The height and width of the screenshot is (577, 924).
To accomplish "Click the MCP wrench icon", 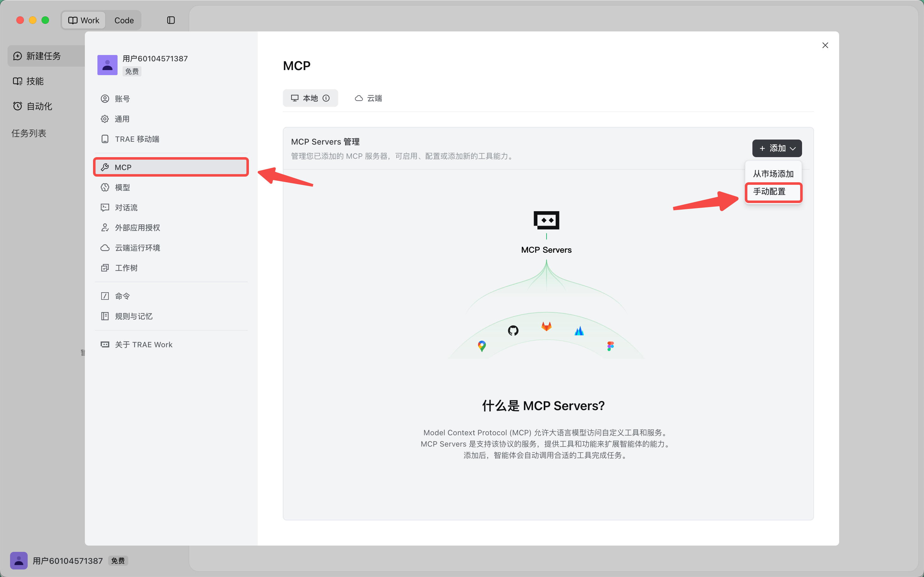I will click(x=105, y=167).
